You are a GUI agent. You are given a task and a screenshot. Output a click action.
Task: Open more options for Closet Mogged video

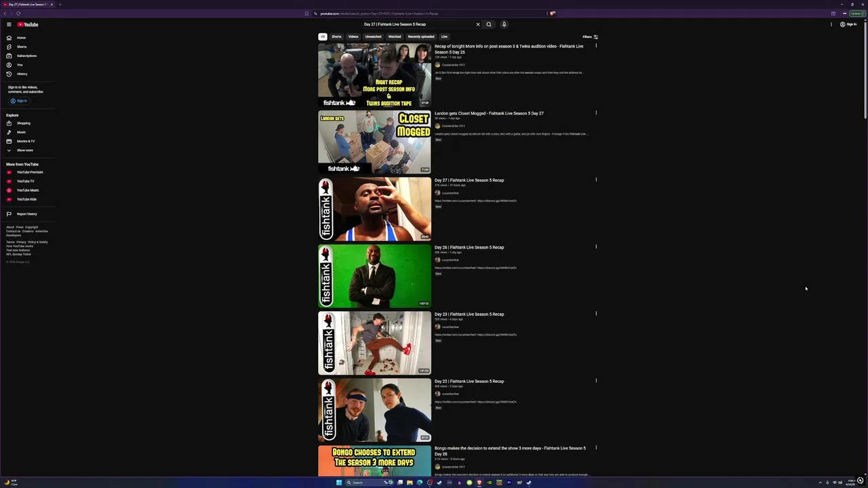pyautogui.click(x=596, y=113)
